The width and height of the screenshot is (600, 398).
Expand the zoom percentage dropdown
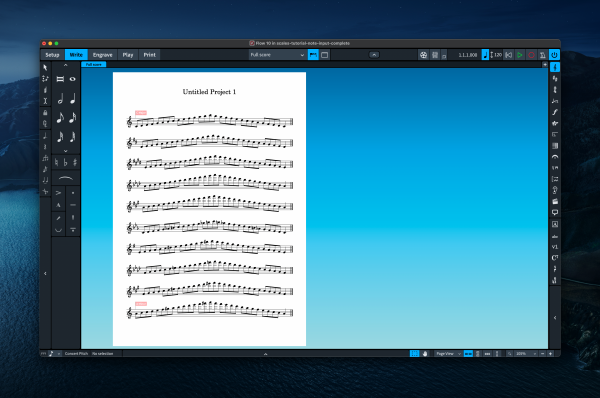click(526, 354)
